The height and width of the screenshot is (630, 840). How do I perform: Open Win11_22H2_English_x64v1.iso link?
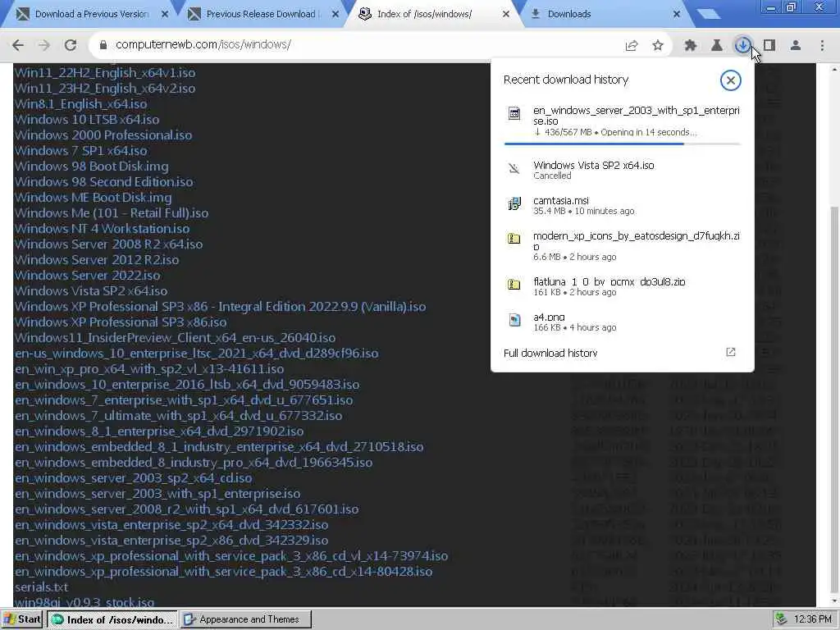click(x=105, y=73)
